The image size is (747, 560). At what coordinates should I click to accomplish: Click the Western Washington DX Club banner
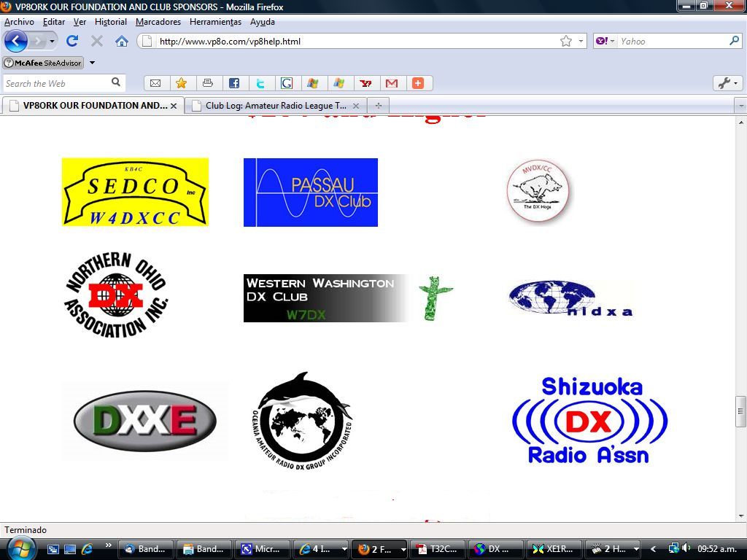[x=326, y=298]
